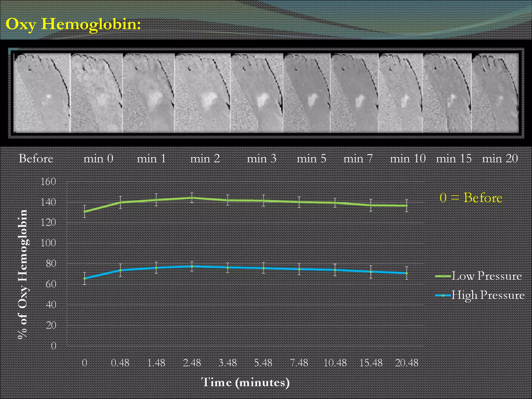Click the green line peak at 2.48 minutes
The image size is (532, 399).
(192, 198)
